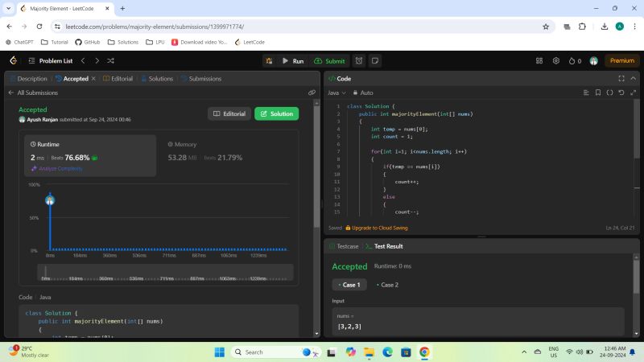Click the Run code button
Image resolution: width=644 pixels, height=362 pixels.
coord(292,60)
